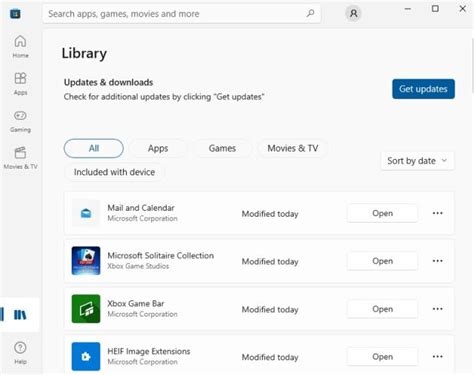474x375 pixels.
Task: Open Help from the sidebar
Action: (x=20, y=353)
